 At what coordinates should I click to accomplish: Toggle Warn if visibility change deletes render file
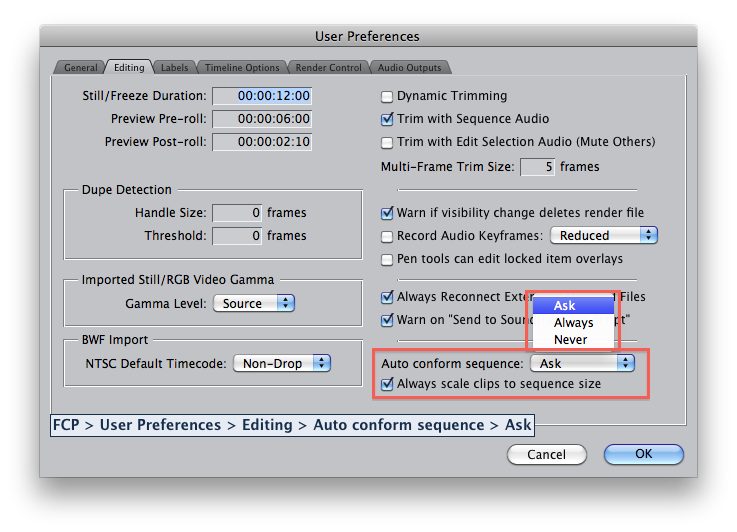click(x=387, y=213)
